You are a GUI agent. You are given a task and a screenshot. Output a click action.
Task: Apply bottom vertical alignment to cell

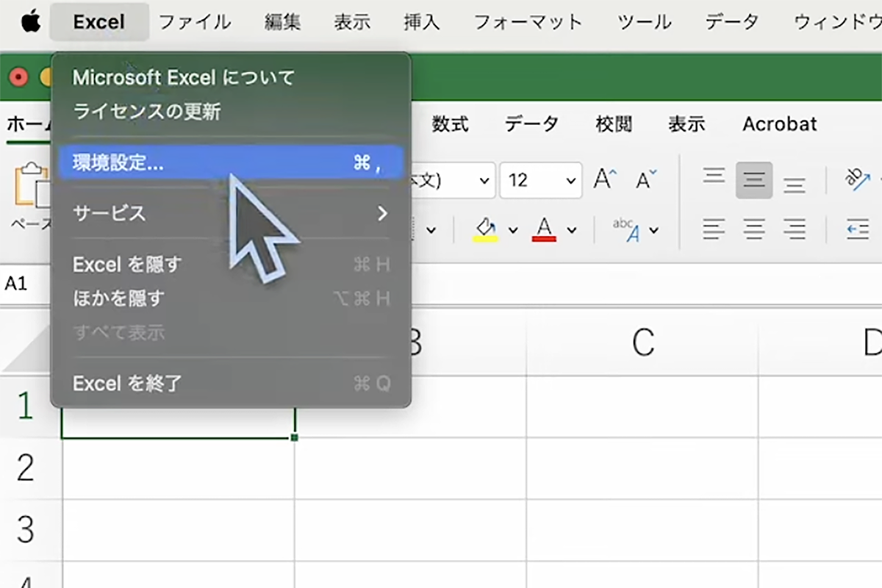794,183
